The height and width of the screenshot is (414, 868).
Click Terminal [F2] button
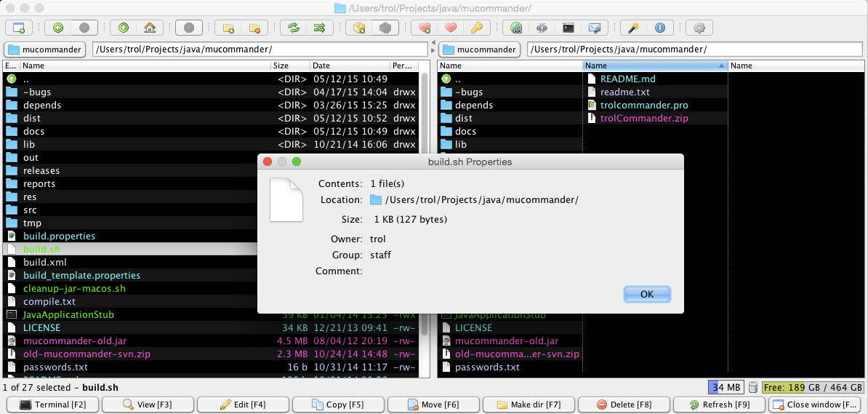pos(52,405)
